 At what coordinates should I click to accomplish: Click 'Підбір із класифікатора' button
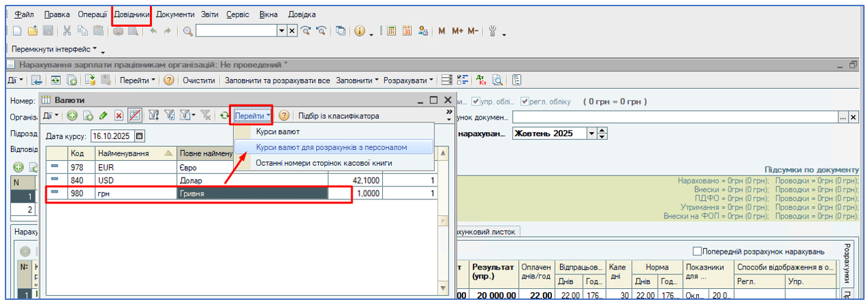tap(338, 116)
